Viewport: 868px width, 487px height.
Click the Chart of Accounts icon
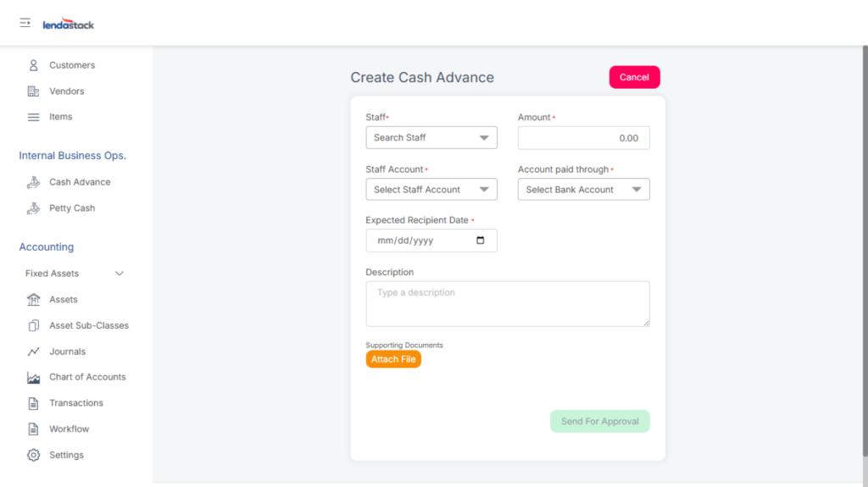click(34, 378)
